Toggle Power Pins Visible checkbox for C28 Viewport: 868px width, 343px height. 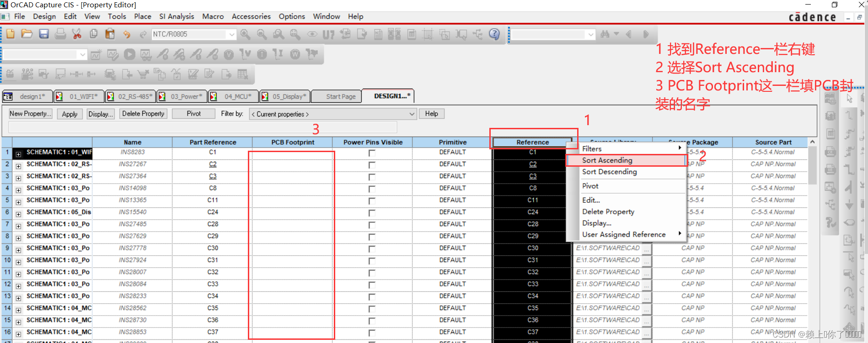[x=372, y=225]
